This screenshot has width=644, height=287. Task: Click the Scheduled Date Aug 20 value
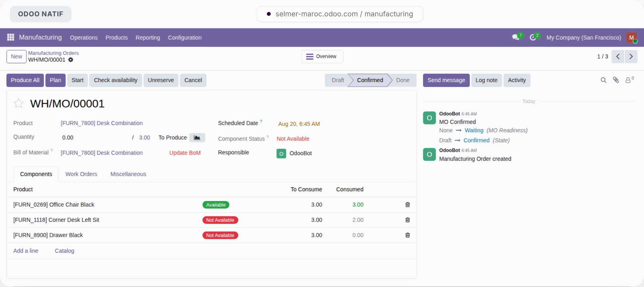pyautogui.click(x=299, y=124)
